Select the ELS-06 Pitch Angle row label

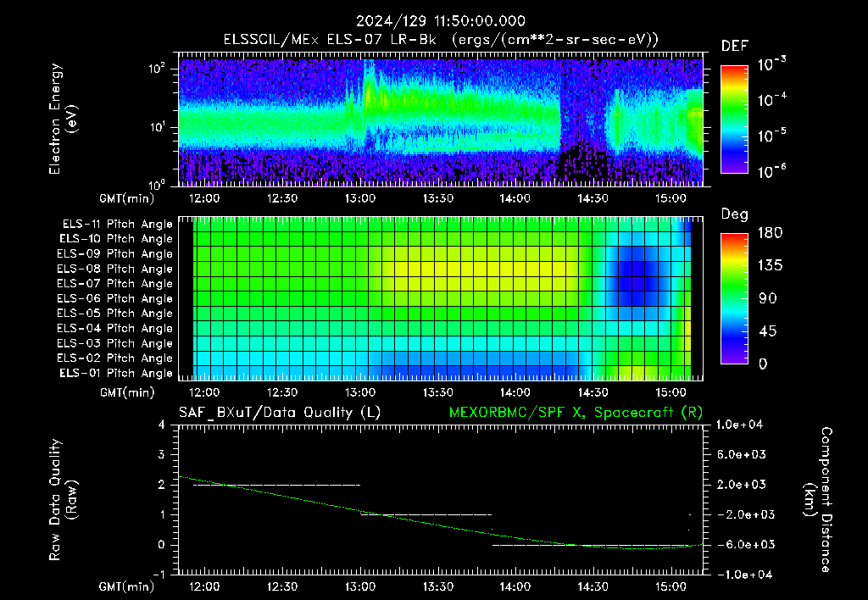[115, 298]
